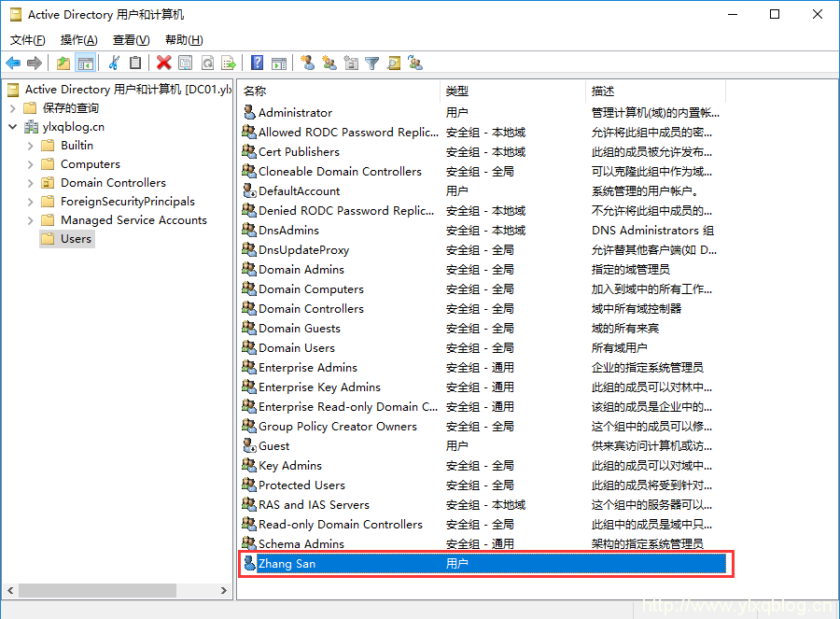Select the Cert Publishers group
This screenshot has width=840, height=619.
[x=299, y=151]
